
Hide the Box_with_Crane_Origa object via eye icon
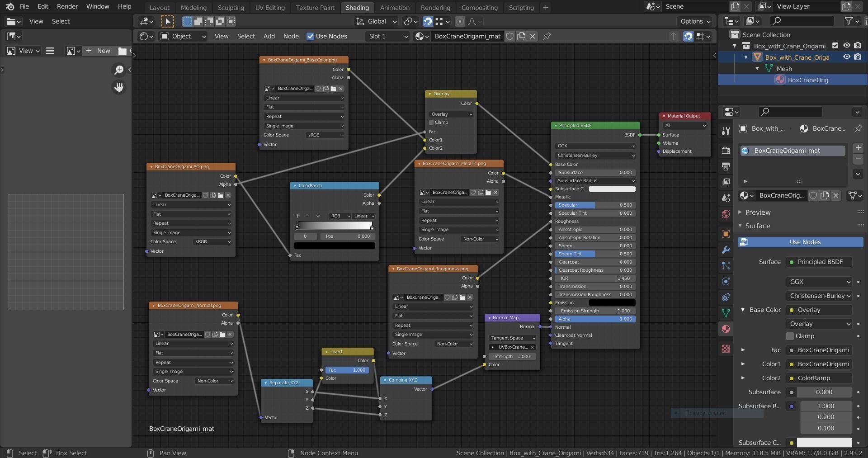coord(846,57)
